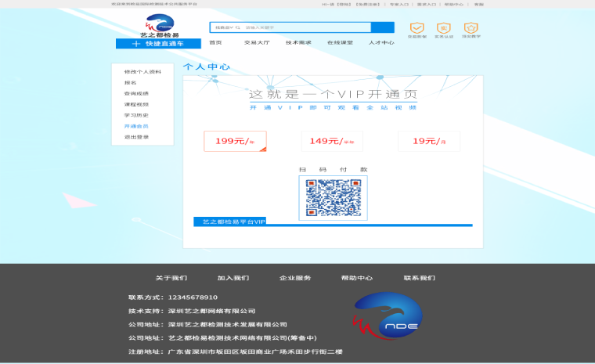Open the 专家入口 link
This screenshot has height=364, width=595.
[x=399, y=4]
